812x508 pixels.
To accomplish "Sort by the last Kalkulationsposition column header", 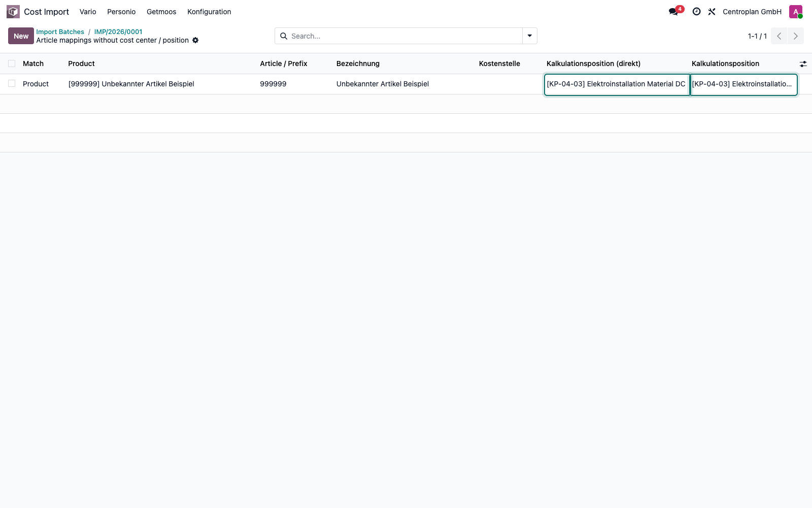I will tap(725, 63).
